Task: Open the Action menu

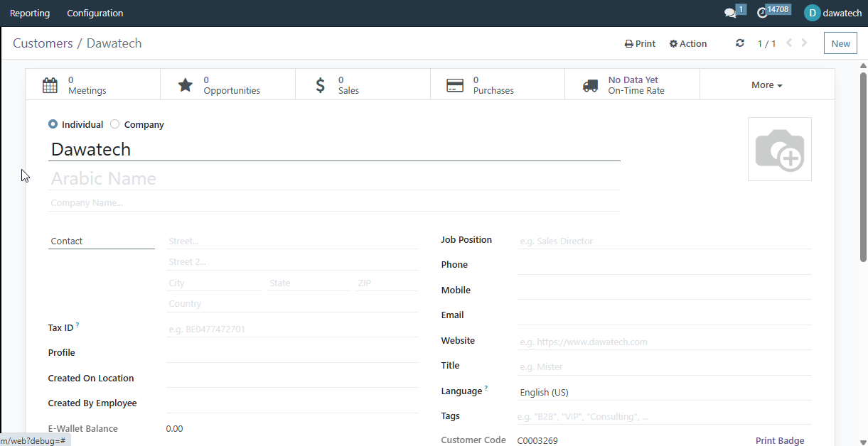Action: coord(688,44)
